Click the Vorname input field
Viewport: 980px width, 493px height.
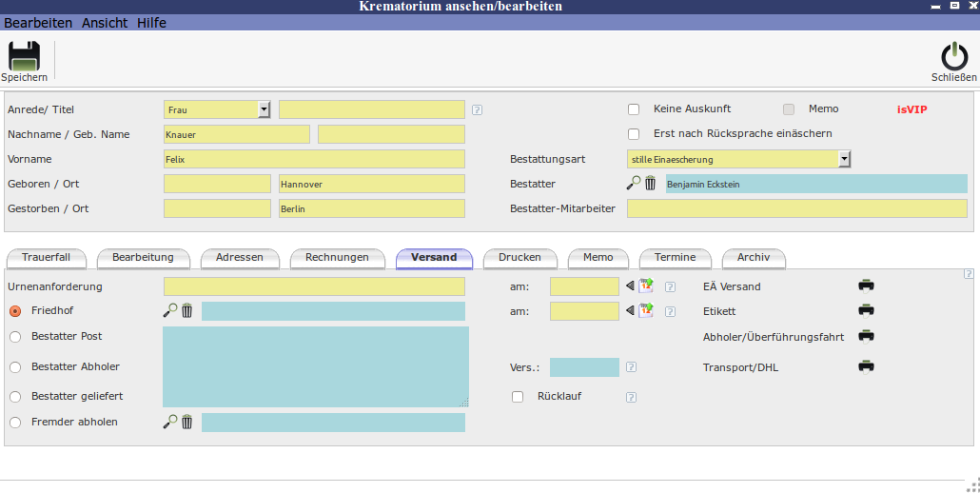click(x=314, y=159)
